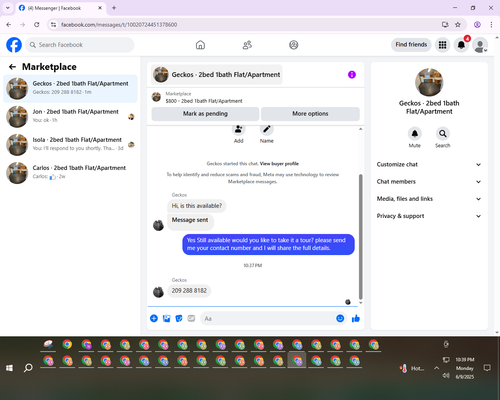Click the volume icon in system tray
Viewport: 500px width, 400px height.
[446, 376]
